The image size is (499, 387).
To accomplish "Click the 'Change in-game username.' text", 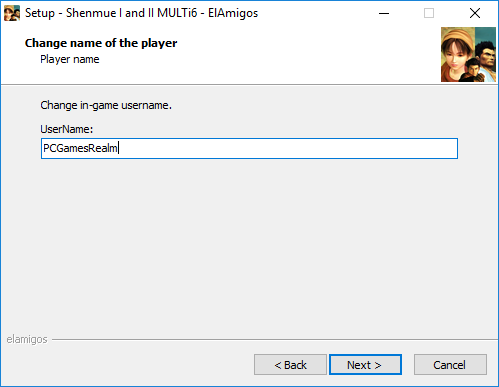I will [x=106, y=105].
